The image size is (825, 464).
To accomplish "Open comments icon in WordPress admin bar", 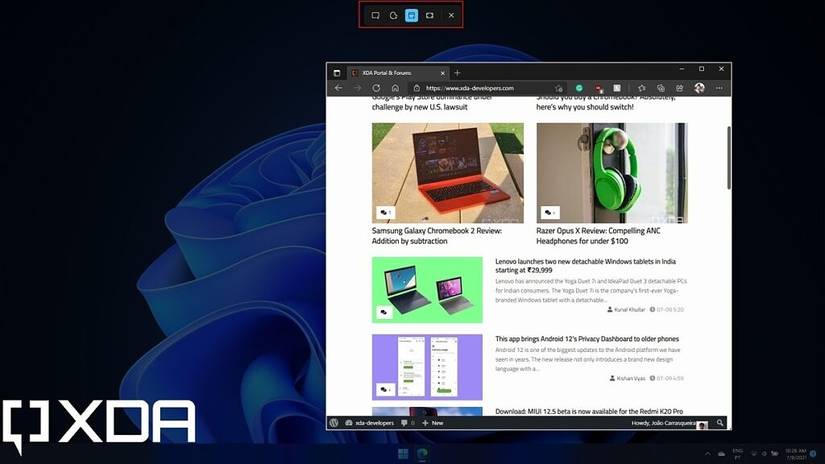I will 407,423.
